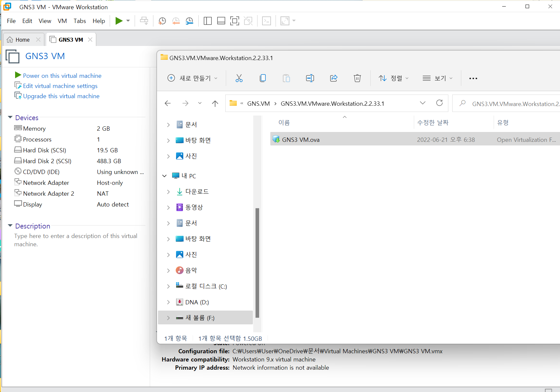Click Upgrade this virtual machine link

click(x=61, y=96)
